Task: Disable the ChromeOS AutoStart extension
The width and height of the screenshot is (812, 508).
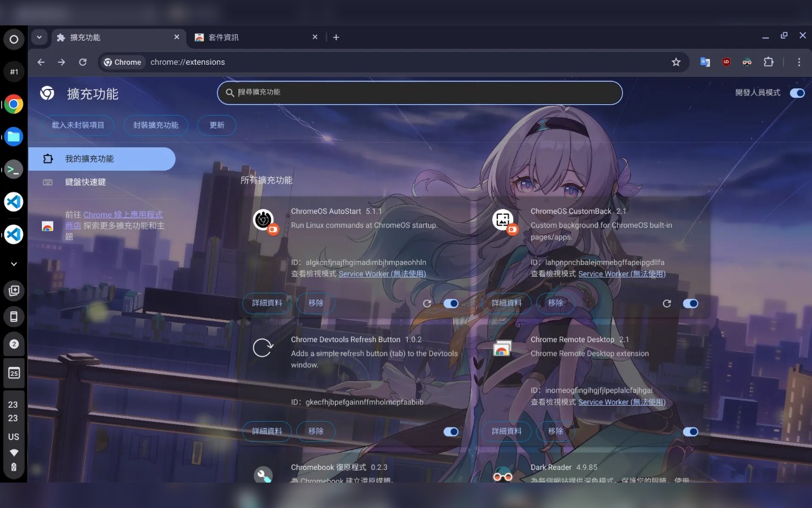Action: (x=451, y=304)
